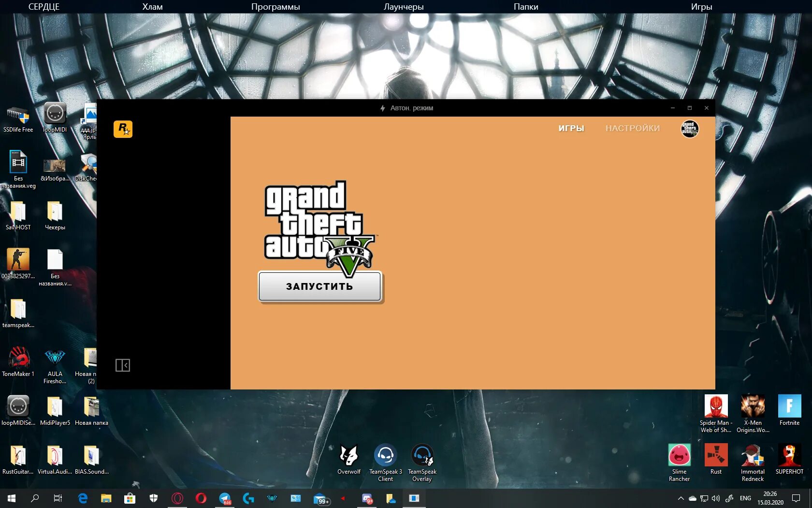This screenshot has width=812, height=508.
Task: Open Microsoft Store from the taskbar
Action: [130, 498]
